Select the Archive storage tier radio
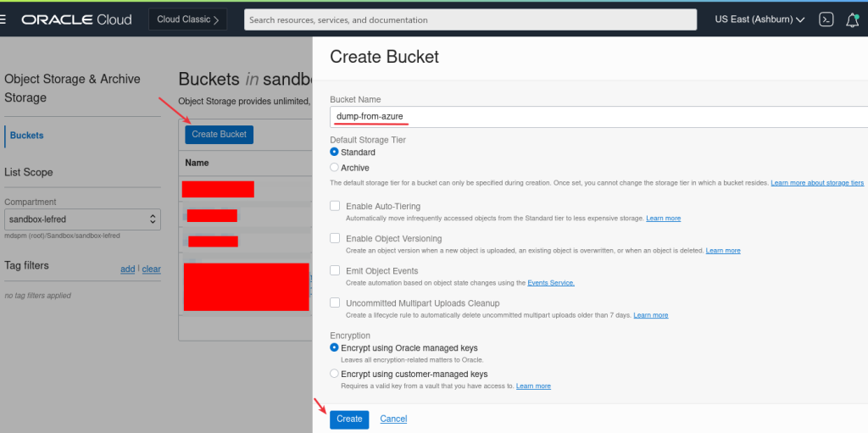The image size is (868, 433). pos(334,167)
